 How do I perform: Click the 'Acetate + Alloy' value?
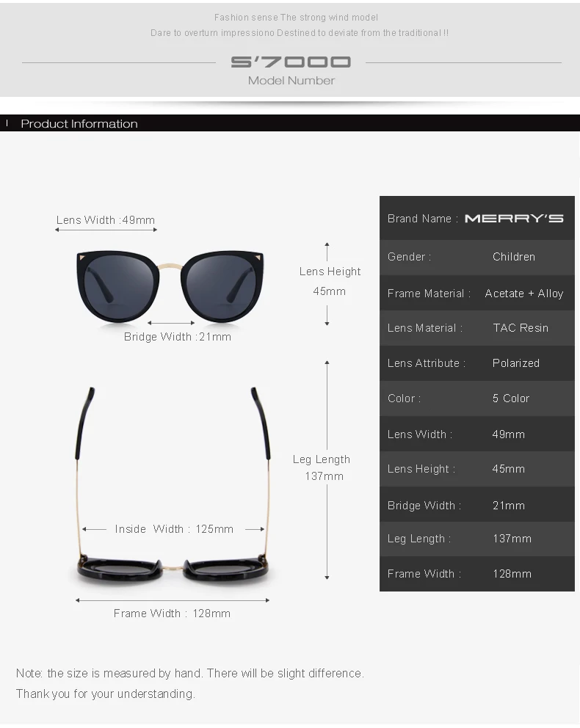523,294
